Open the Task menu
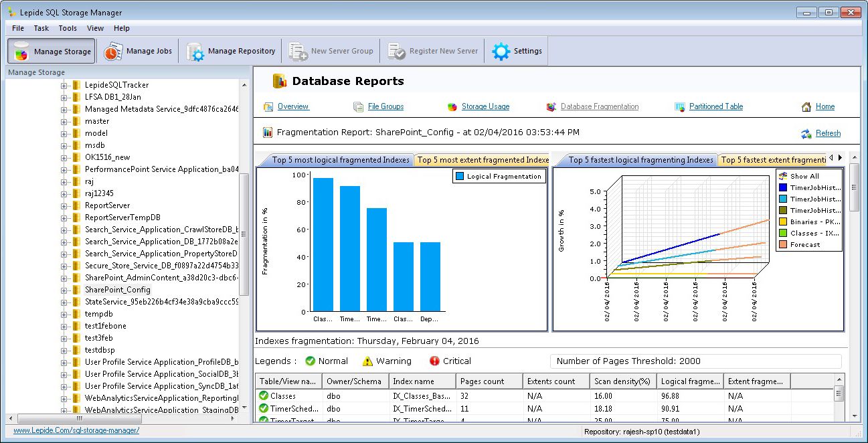Screen dimensions: 868x443 [x=41, y=28]
